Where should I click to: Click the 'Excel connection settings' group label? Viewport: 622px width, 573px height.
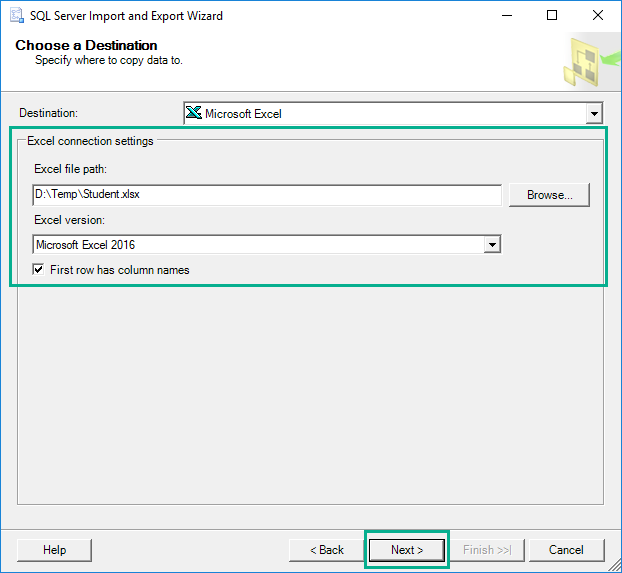tap(90, 141)
